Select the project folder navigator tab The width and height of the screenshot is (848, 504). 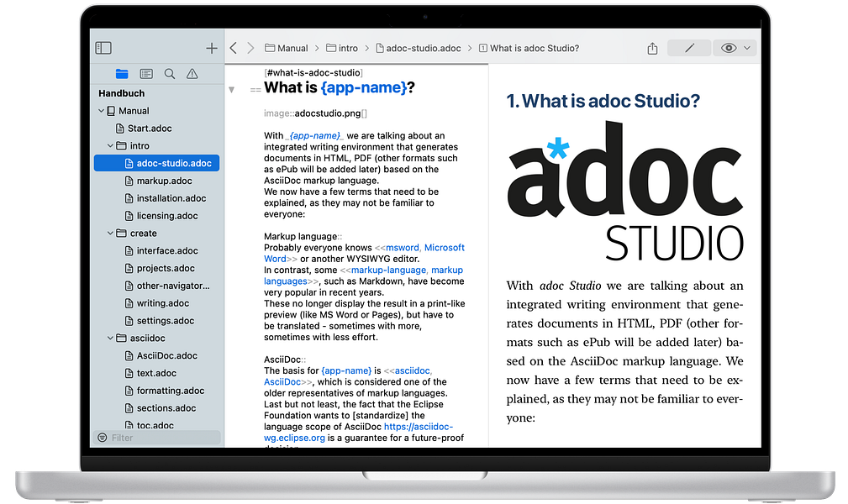[122, 74]
